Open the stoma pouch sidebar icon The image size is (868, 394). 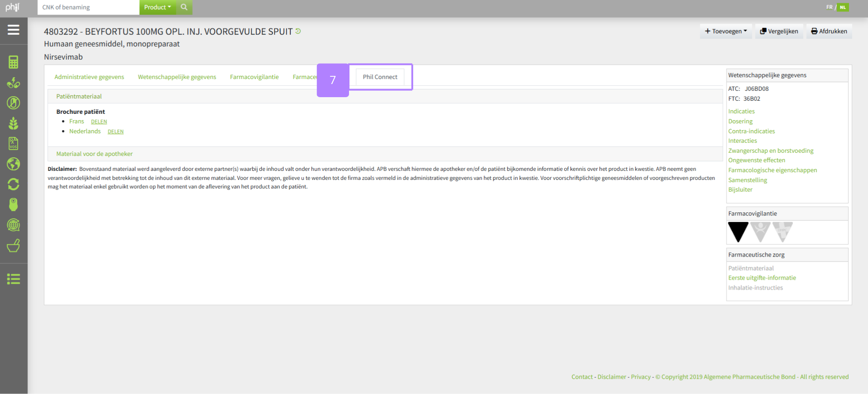[x=14, y=205]
